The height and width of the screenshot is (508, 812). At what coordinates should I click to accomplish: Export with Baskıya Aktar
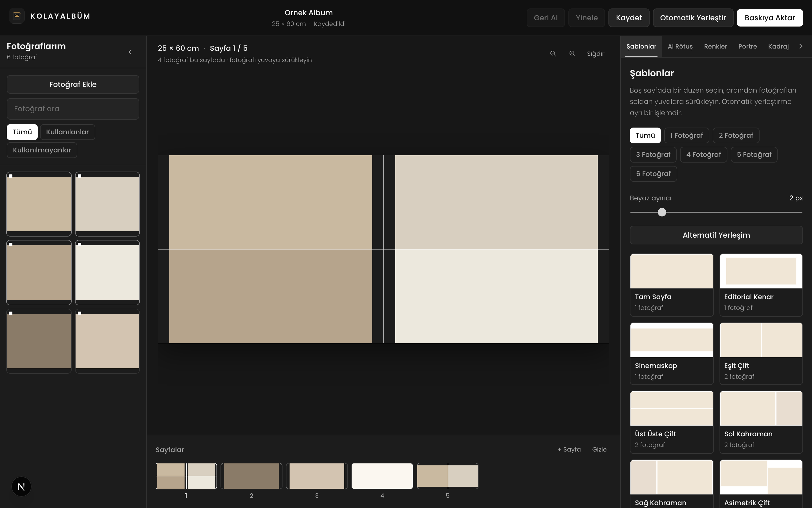[x=770, y=18]
